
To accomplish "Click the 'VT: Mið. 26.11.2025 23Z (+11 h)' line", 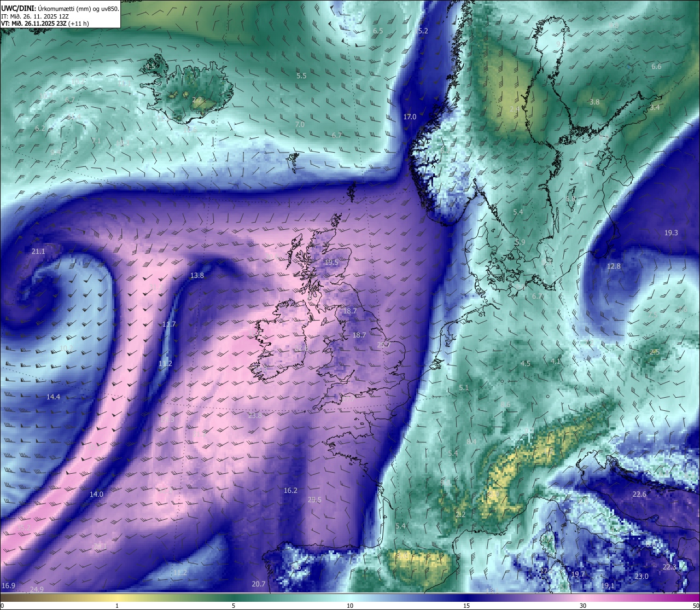I will (x=45, y=24).
